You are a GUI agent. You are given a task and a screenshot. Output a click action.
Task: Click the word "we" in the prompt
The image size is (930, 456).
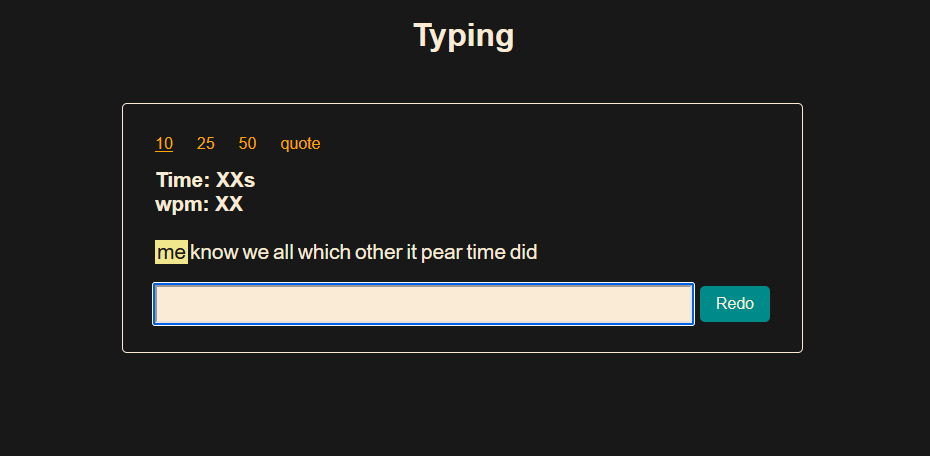pos(255,253)
